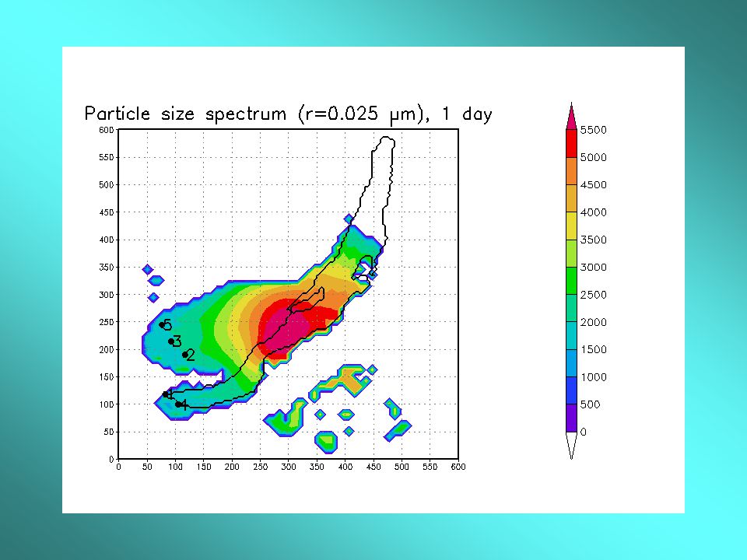Click x-axis tick label 300
The image size is (747, 560).
click(288, 467)
